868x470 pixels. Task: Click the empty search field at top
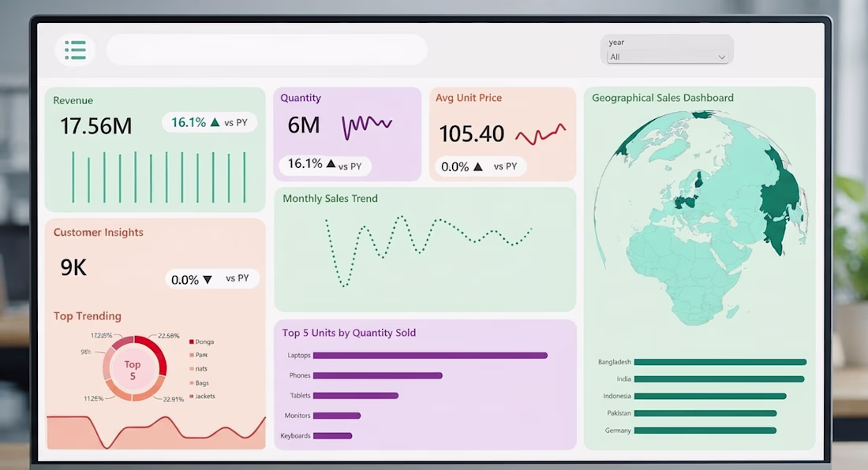(x=267, y=50)
